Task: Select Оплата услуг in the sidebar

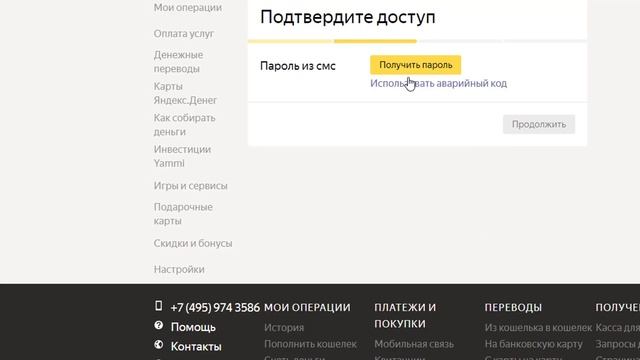Action: click(184, 33)
